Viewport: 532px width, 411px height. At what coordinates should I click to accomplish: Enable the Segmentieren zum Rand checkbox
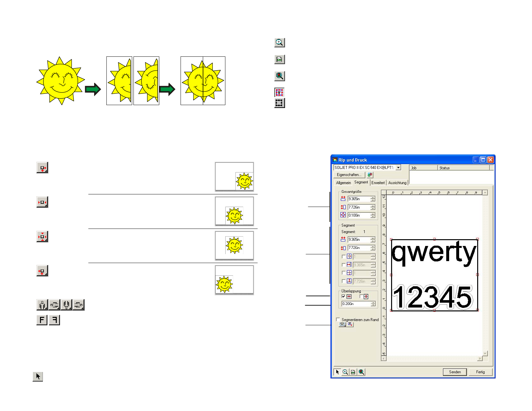tap(338, 319)
